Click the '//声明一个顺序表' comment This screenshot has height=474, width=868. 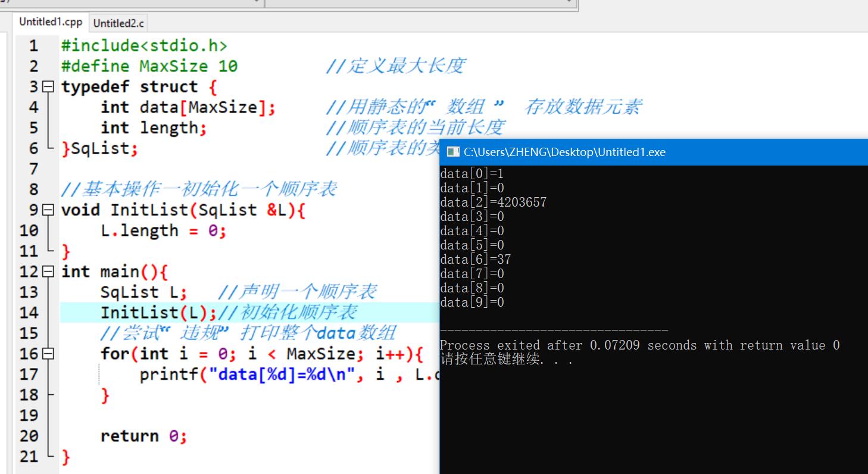(298, 292)
